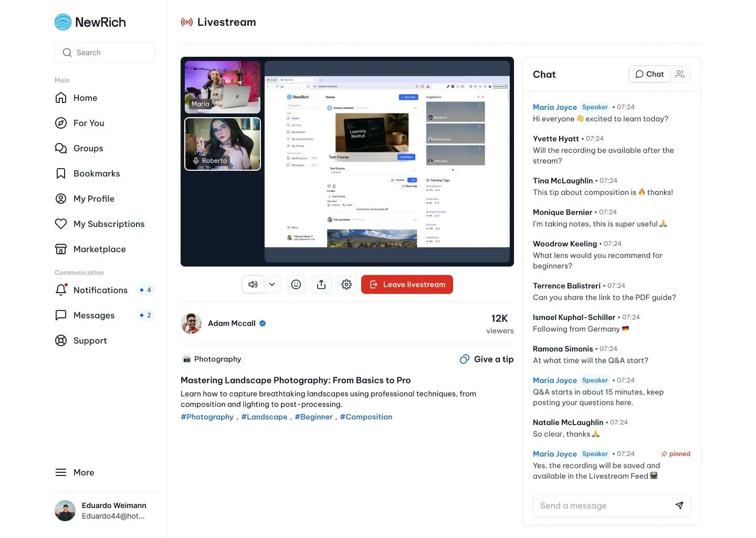Click Yvette Hyatt's name in chat

pyautogui.click(x=556, y=139)
